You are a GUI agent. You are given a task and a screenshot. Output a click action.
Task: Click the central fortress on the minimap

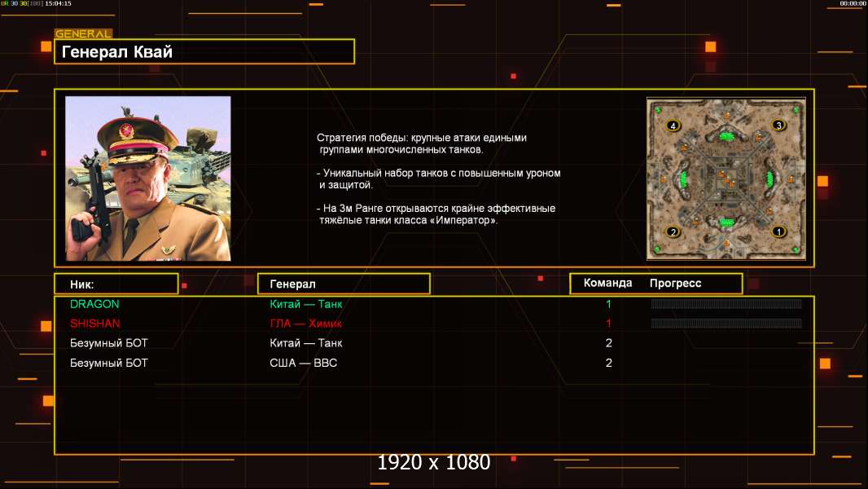(726, 178)
